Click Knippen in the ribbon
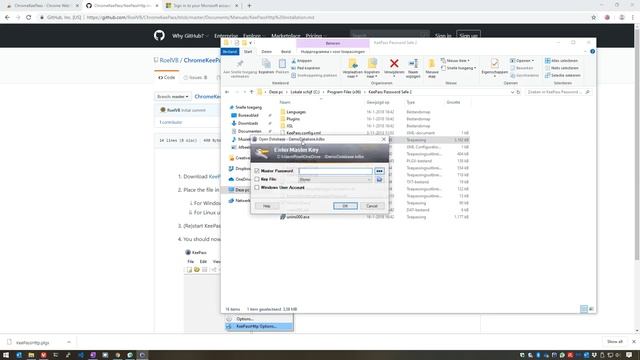Screen dimensions: 640x360 (302, 61)
